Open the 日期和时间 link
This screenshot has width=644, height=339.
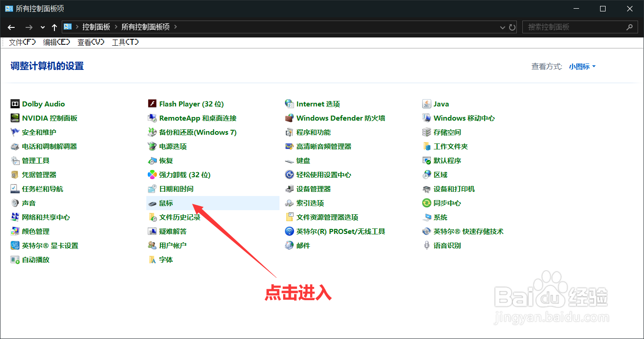(176, 189)
